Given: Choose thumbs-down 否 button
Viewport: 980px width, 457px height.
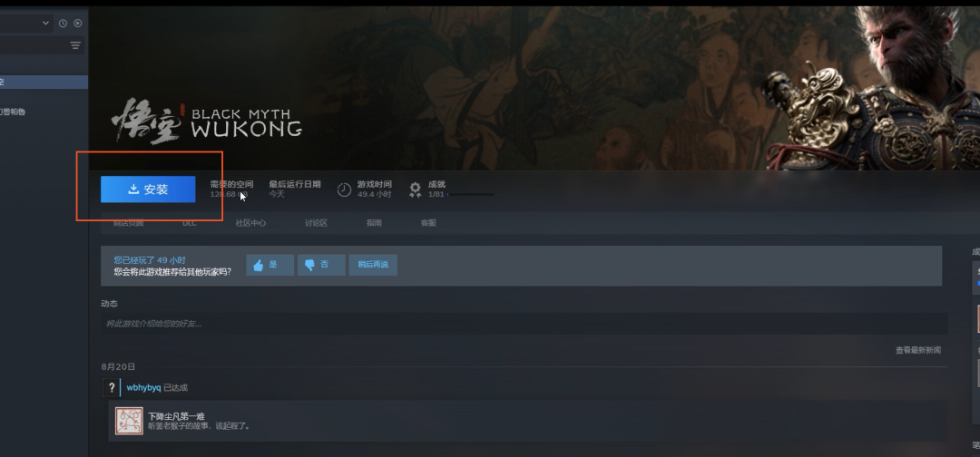Looking at the screenshot, I should (x=321, y=265).
